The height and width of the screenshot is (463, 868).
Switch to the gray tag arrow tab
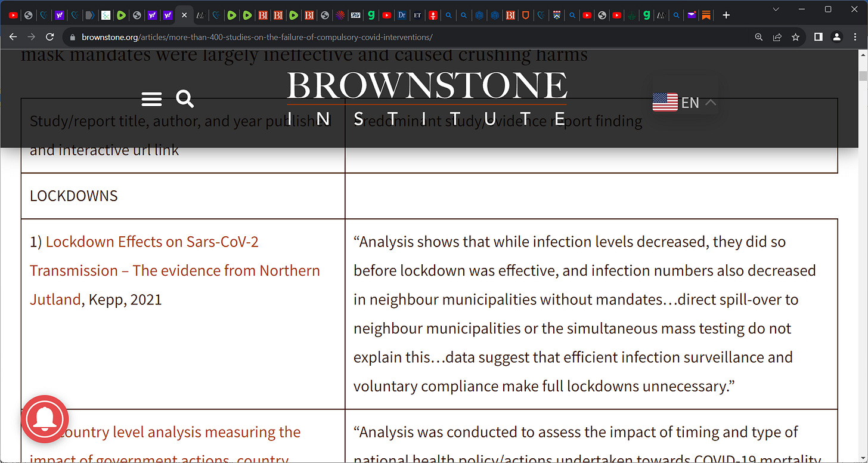89,15
